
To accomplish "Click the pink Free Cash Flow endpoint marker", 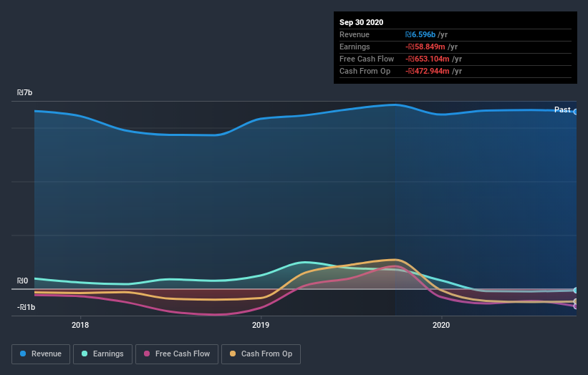I will pyautogui.click(x=575, y=306).
